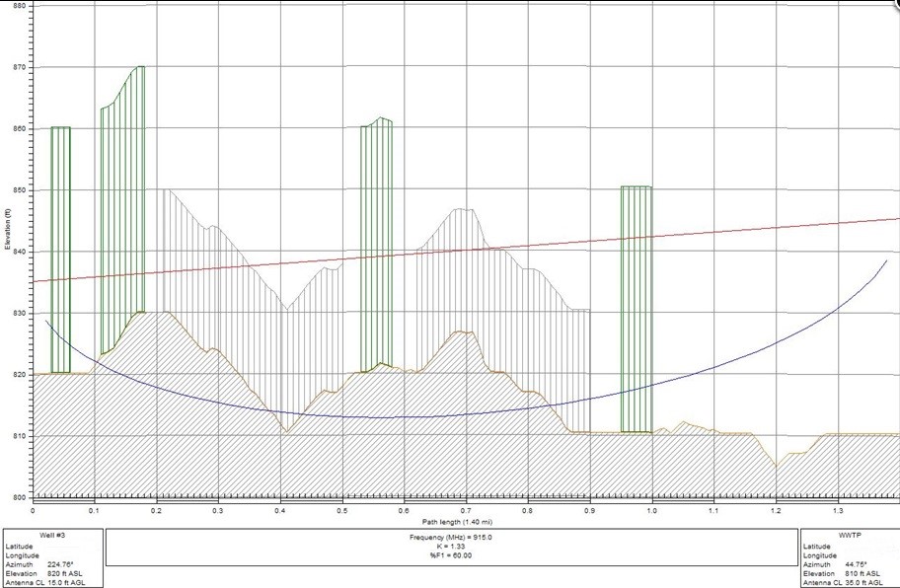Click the 0.1 path length tick label
The height and width of the screenshot is (588, 900).
[94, 511]
